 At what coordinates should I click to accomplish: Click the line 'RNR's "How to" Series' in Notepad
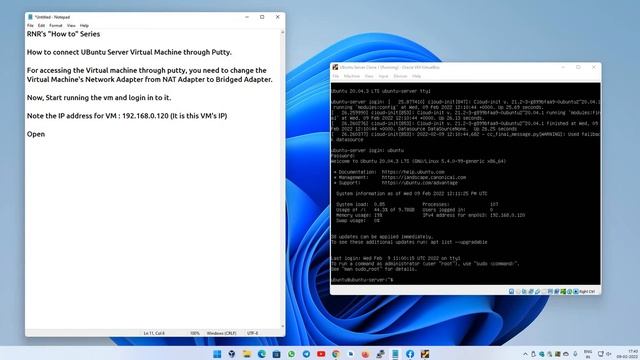coord(63,34)
